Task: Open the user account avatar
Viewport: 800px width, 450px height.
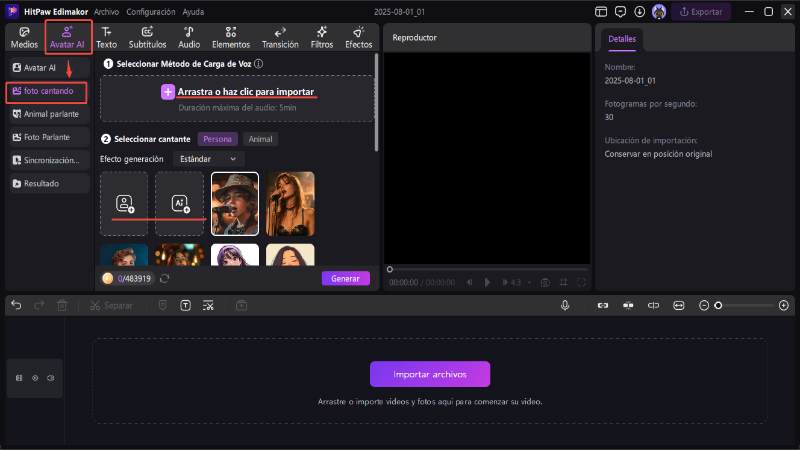Action: (659, 12)
